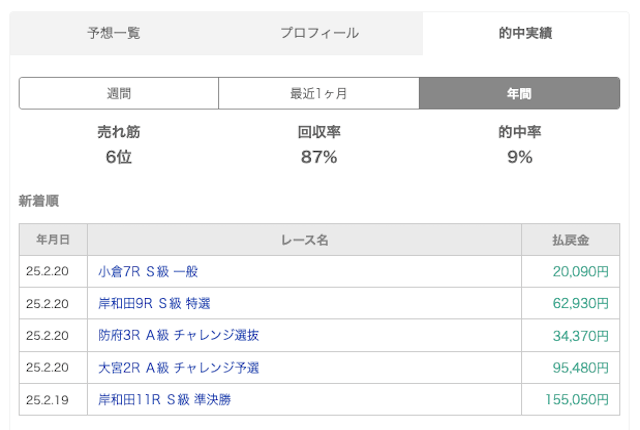The width and height of the screenshot is (640, 430).
Task: Open 防府3R A級 チャレンジ選抜 link
Action: click(x=178, y=335)
